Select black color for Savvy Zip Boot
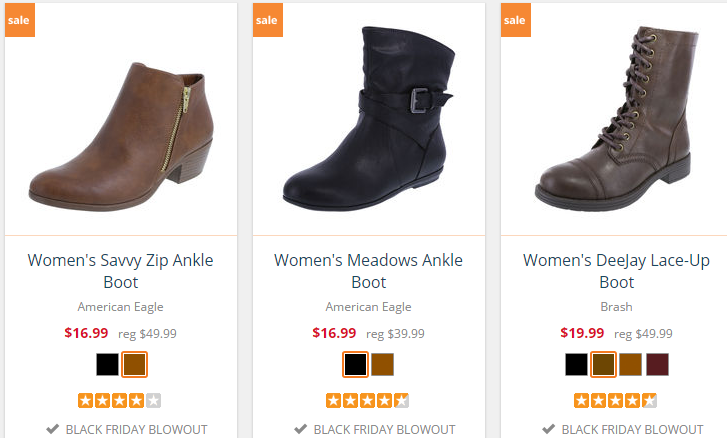 coord(108,365)
